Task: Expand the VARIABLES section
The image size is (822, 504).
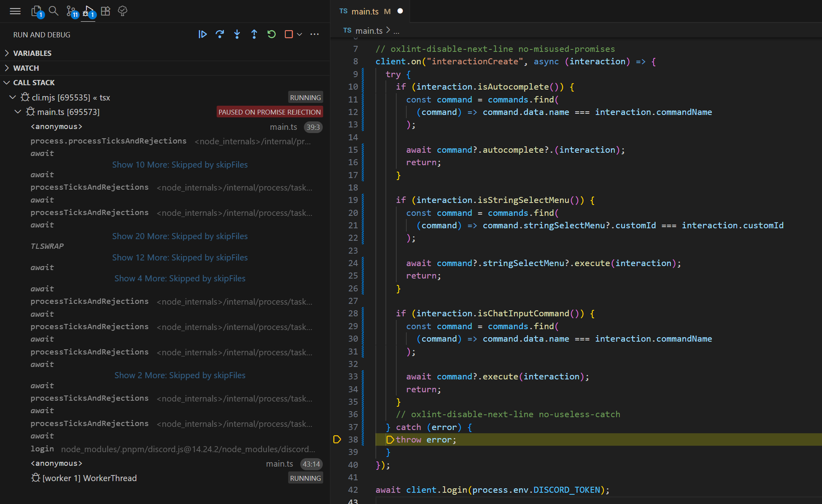Action: 32,53
